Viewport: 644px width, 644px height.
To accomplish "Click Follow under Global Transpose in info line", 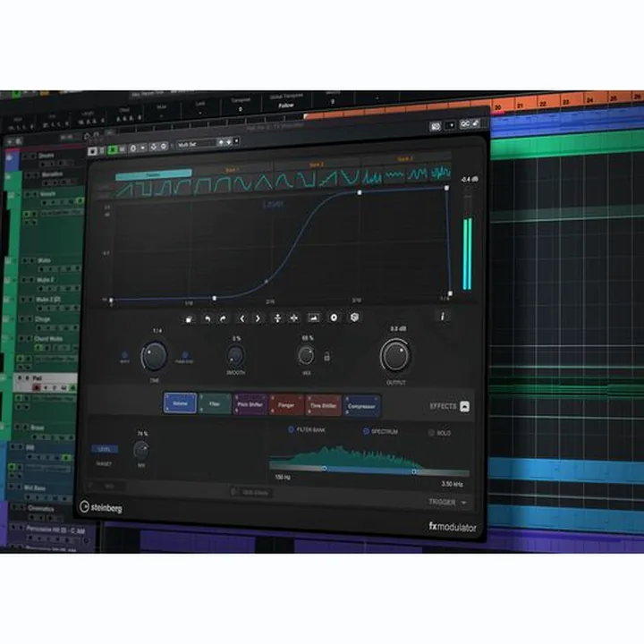I will [x=286, y=106].
